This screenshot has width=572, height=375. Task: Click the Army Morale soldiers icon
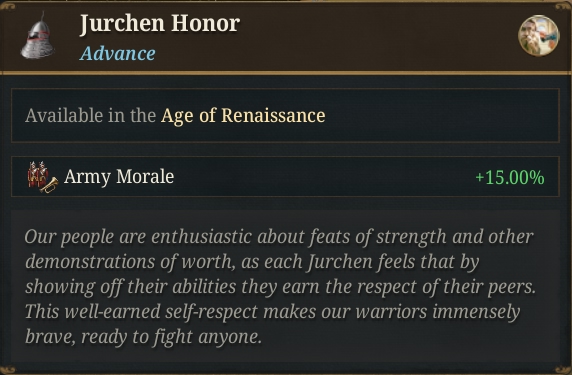click(x=38, y=173)
